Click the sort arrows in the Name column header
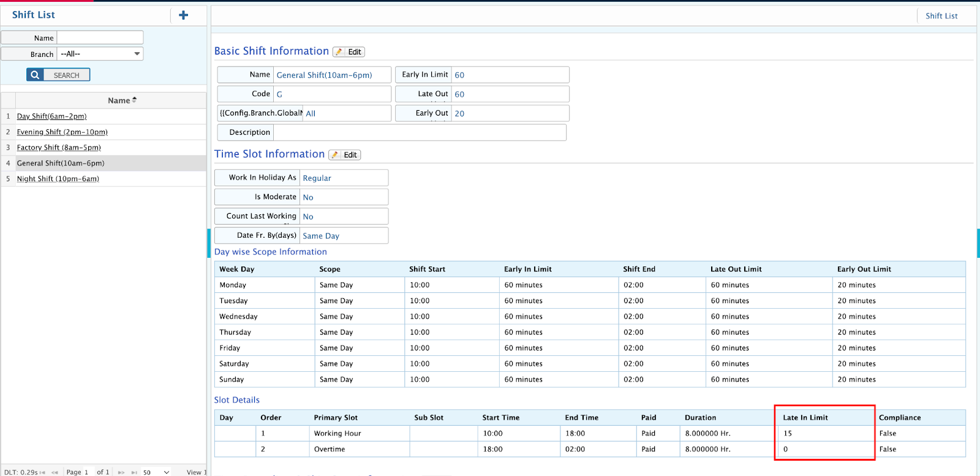Image resolution: width=980 pixels, height=476 pixels. click(x=134, y=100)
